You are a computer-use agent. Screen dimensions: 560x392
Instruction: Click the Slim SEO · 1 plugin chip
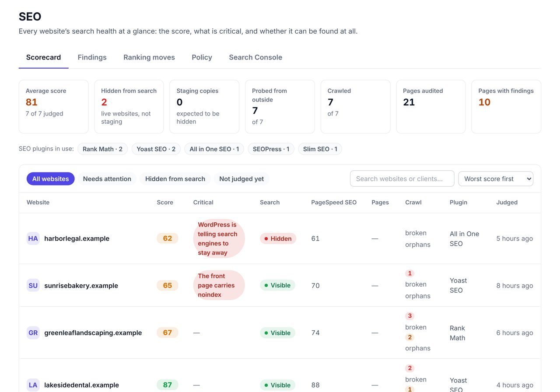(320, 149)
